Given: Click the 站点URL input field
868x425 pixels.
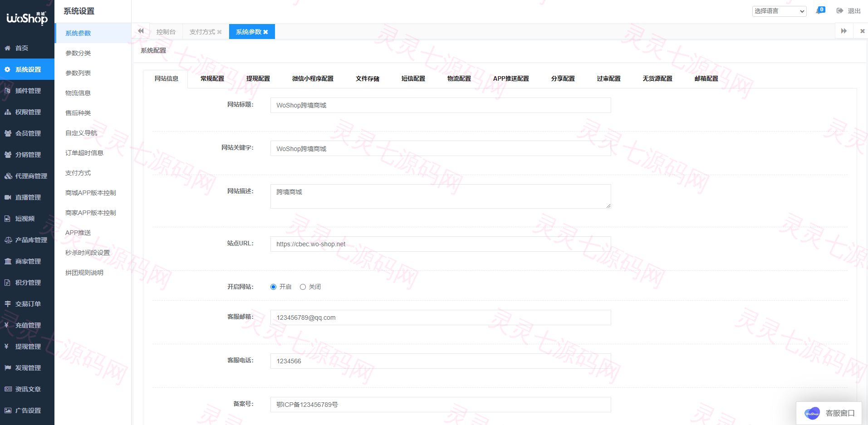Looking at the screenshot, I should pyautogui.click(x=441, y=244).
